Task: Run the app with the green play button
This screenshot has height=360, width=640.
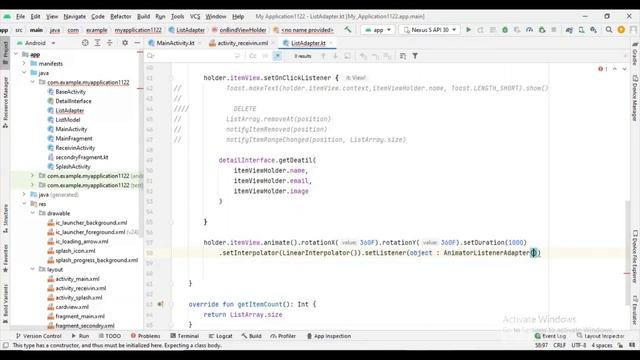Action: click(468, 30)
